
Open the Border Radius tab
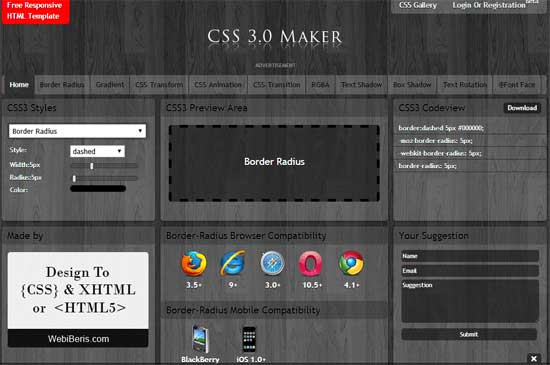[62, 85]
